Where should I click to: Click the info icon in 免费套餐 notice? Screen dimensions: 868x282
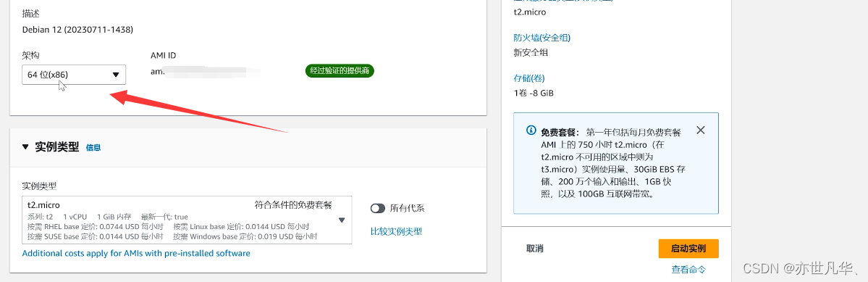(531, 131)
